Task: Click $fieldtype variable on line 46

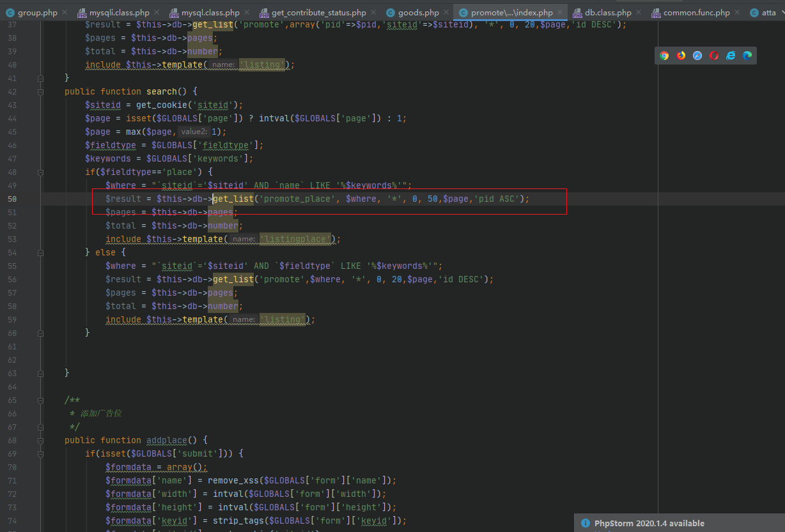Action: (x=111, y=145)
